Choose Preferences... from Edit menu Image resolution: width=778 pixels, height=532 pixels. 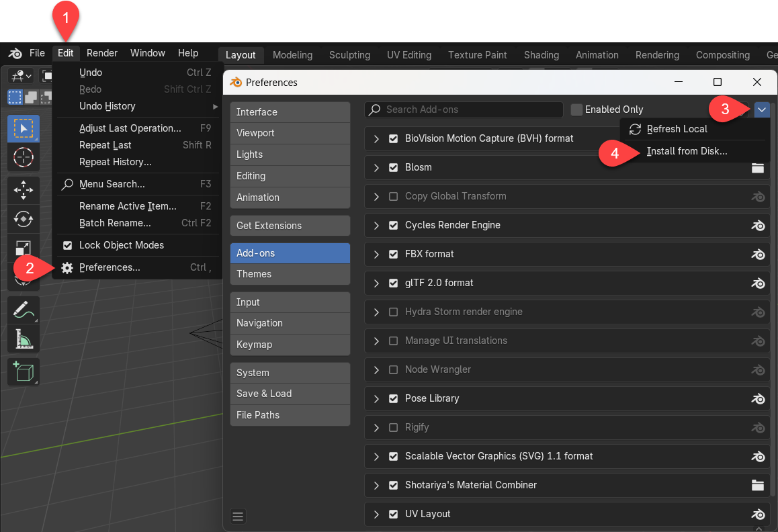tap(138, 267)
